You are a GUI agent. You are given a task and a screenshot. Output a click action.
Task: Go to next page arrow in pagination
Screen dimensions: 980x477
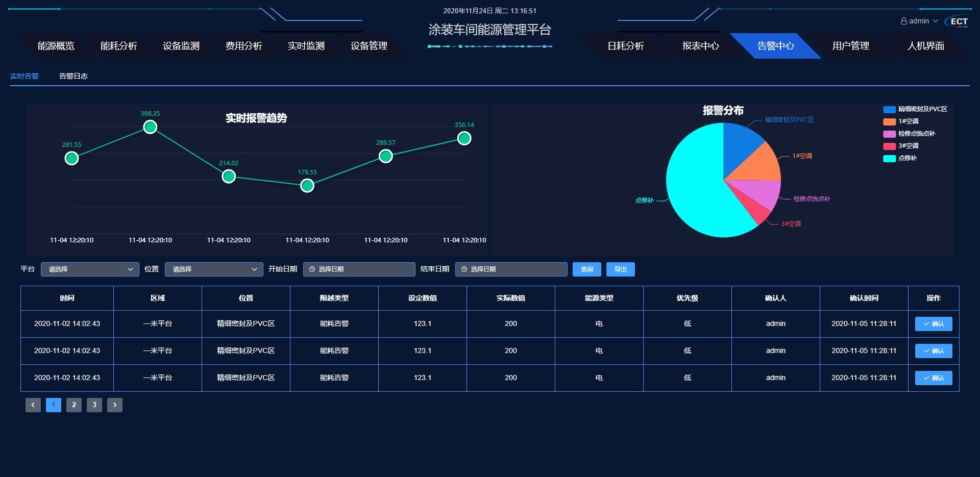tap(115, 405)
